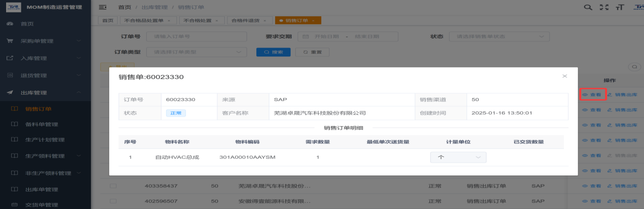644x209 pixels.
Task: Toggle fullscreen using the header expand icon
Action: tap(604, 7)
